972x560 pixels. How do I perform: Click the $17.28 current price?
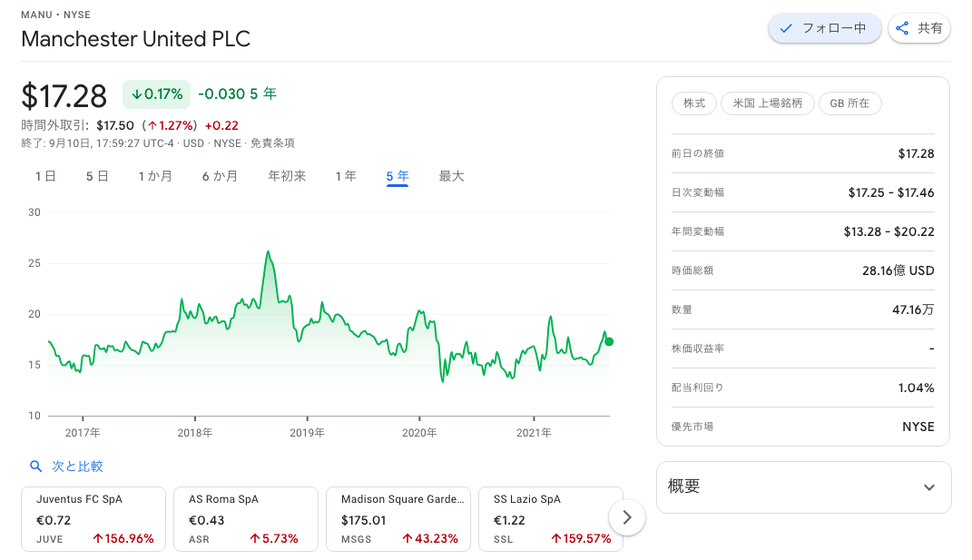click(x=64, y=97)
